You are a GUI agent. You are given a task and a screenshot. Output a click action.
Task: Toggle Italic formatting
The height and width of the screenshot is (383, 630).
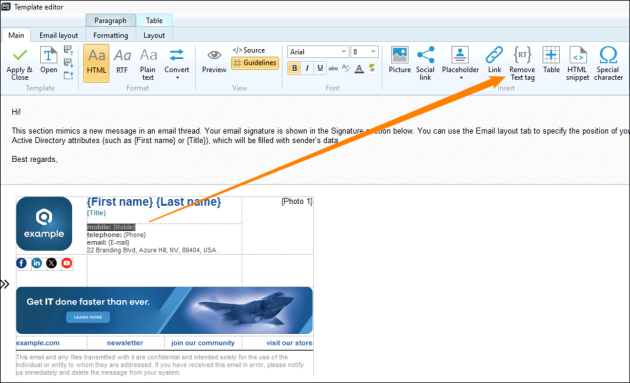click(x=307, y=68)
